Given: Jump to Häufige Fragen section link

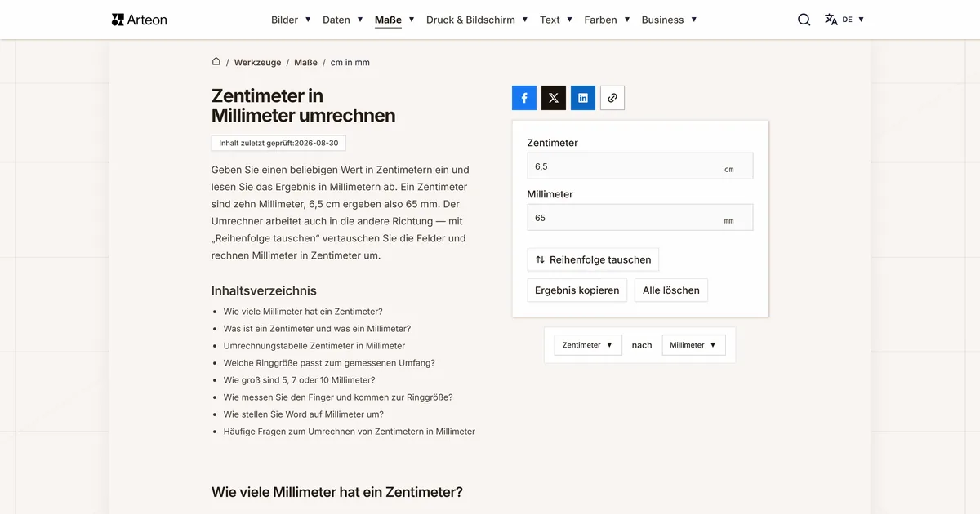Looking at the screenshot, I should (x=350, y=432).
